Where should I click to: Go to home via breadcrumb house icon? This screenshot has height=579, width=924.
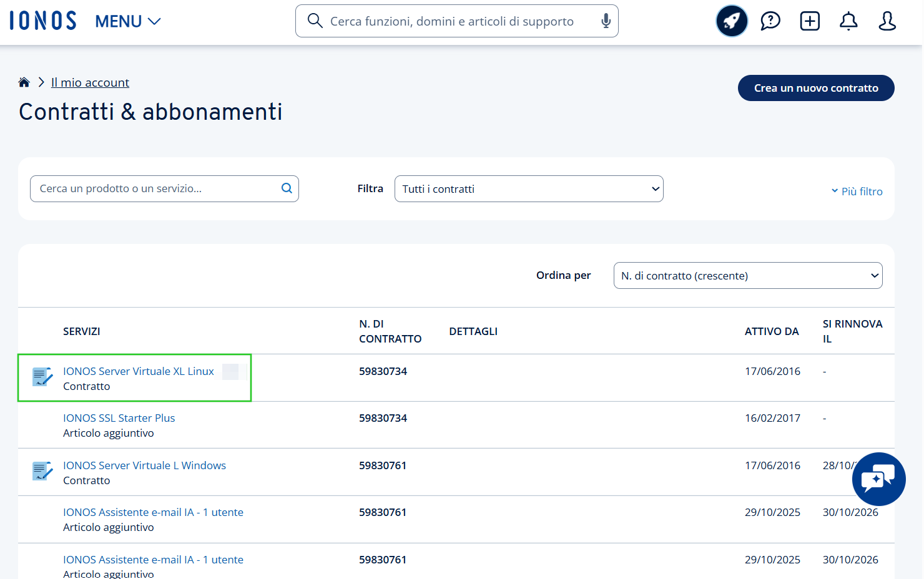coord(24,82)
